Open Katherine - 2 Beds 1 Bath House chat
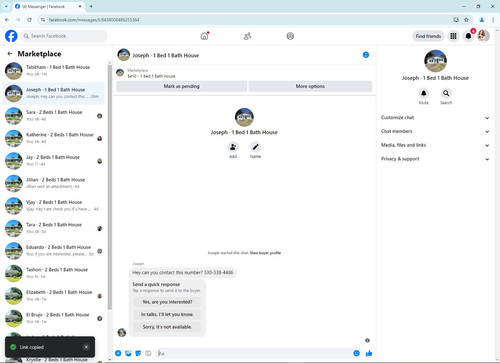The width and height of the screenshot is (500, 363). pos(54,138)
